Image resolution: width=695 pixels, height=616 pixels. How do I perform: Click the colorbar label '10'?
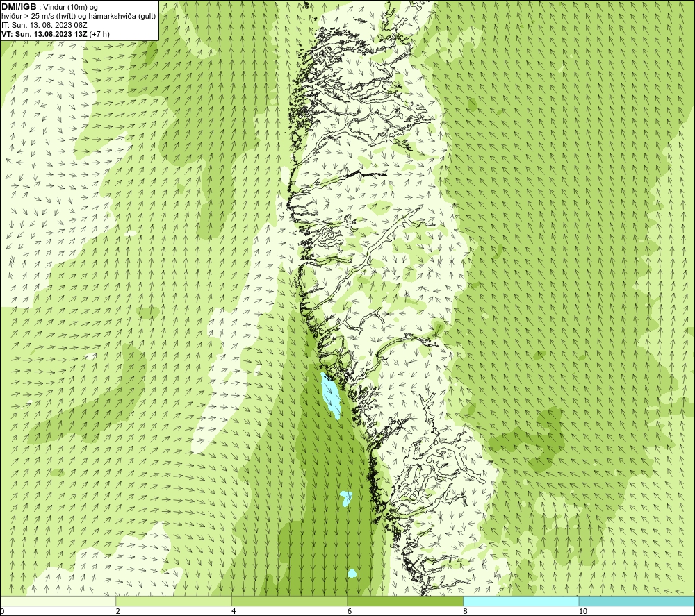pyautogui.click(x=583, y=611)
